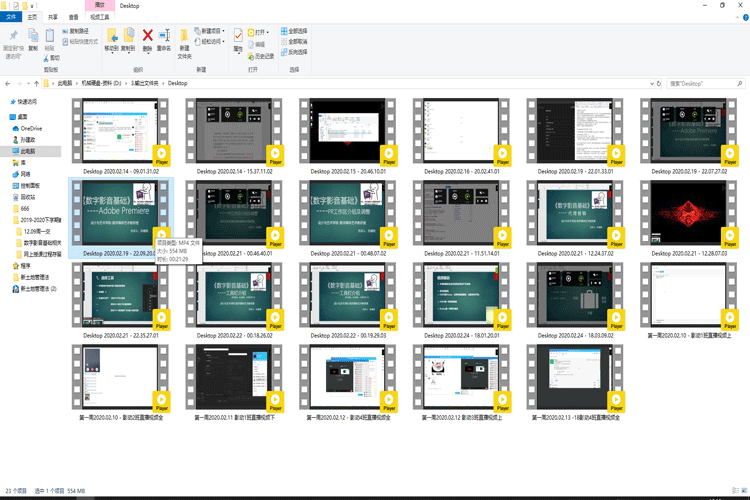750x500 pixels.
Task: Open the 打开 dropdown in ribbon
Action: [259, 32]
